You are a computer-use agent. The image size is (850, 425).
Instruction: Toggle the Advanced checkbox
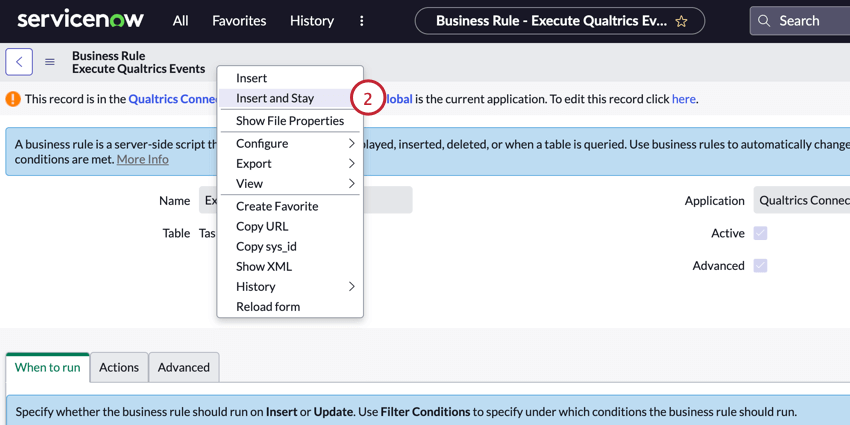[x=760, y=266]
